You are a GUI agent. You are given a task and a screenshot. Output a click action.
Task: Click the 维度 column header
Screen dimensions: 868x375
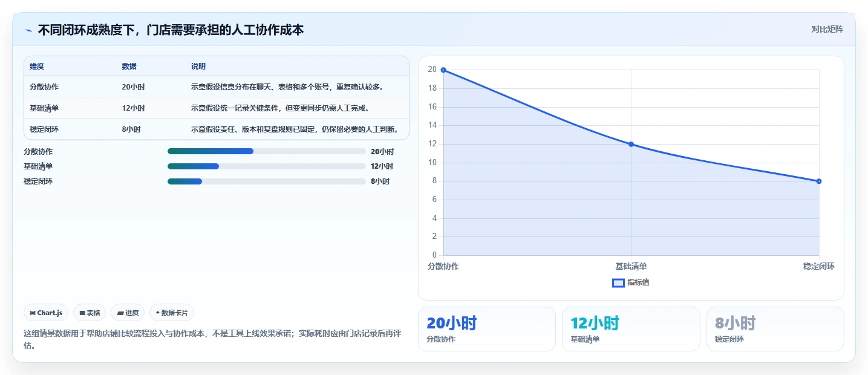[37, 67]
